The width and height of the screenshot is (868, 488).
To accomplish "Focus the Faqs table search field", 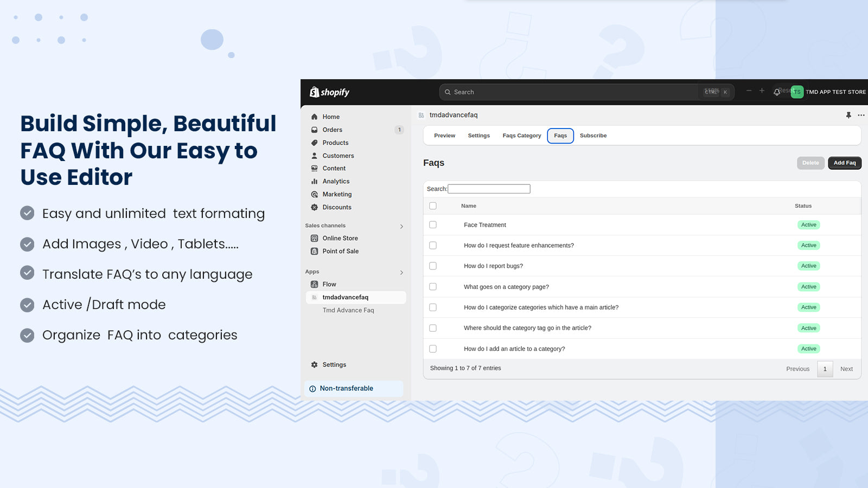I will pyautogui.click(x=489, y=189).
